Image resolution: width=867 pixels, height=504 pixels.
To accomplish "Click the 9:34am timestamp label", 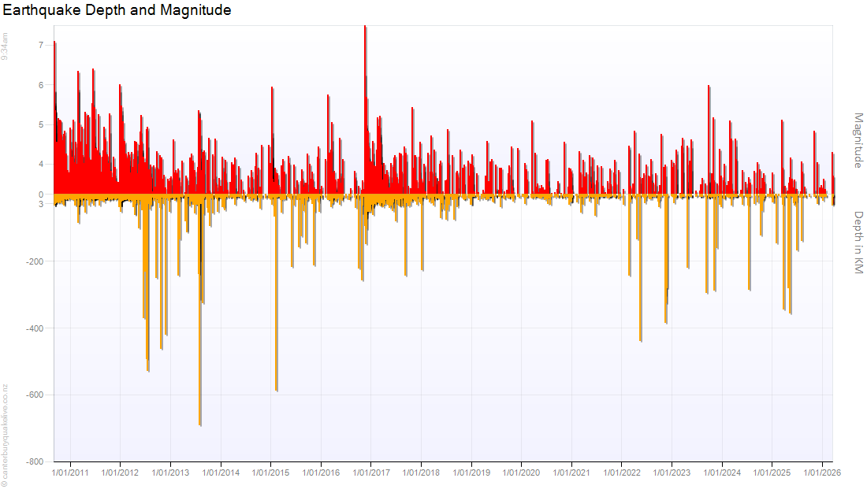I will click(x=6, y=47).
